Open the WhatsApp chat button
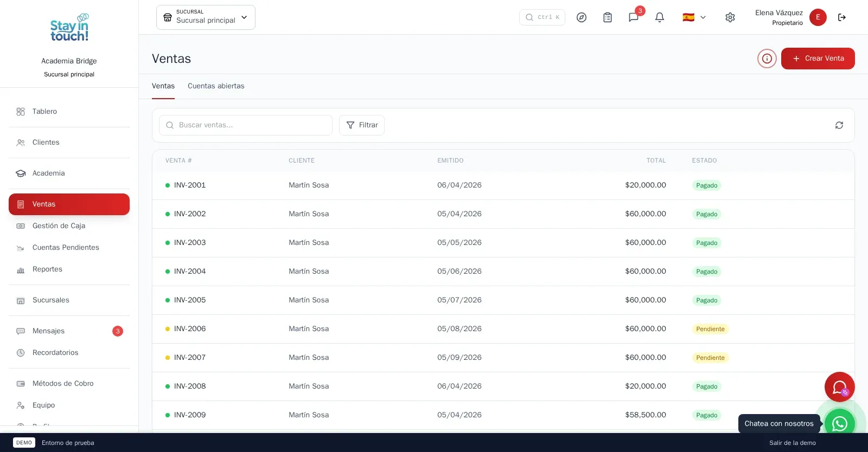 840,423
